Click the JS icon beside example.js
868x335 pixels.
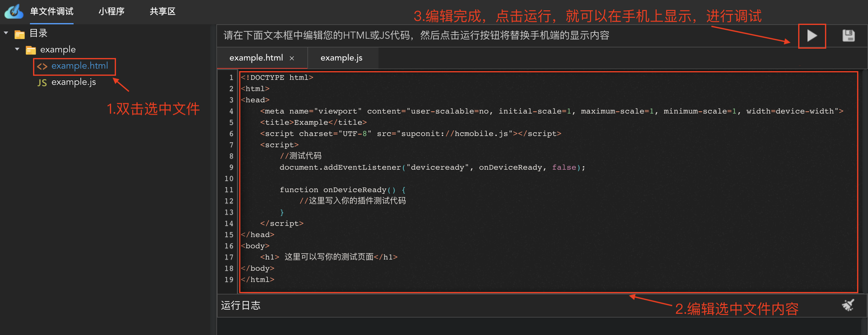point(42,83)
